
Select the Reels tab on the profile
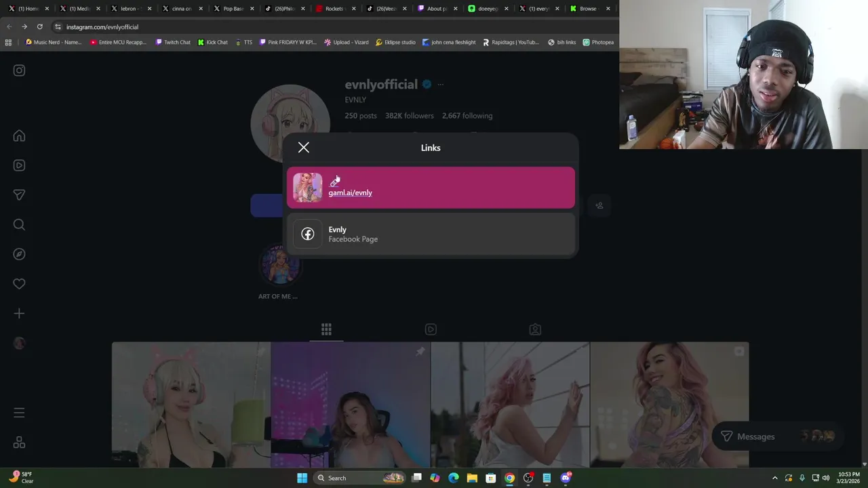point(431,329)
